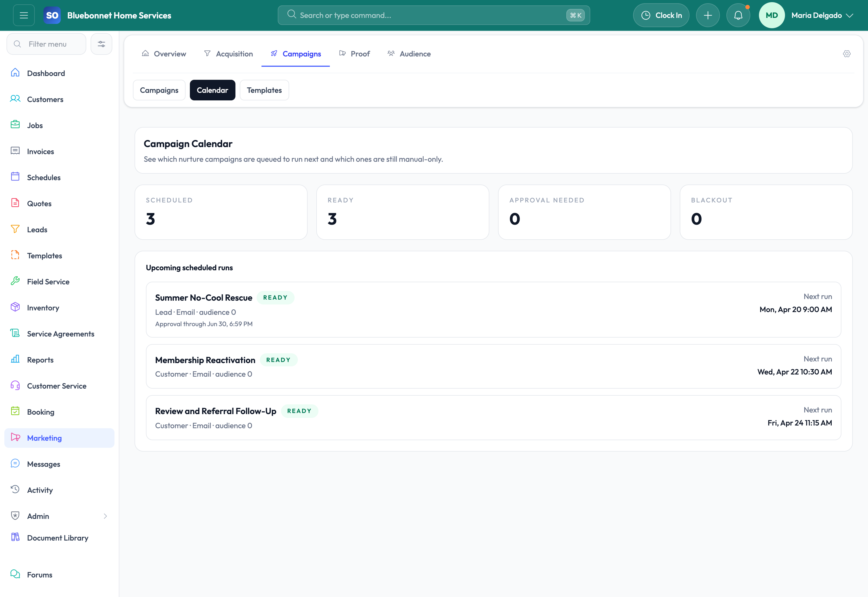Screen dimensions: 868x597
Task: Click the Field Service wrench icon
Action: click(x=15, y=281)
